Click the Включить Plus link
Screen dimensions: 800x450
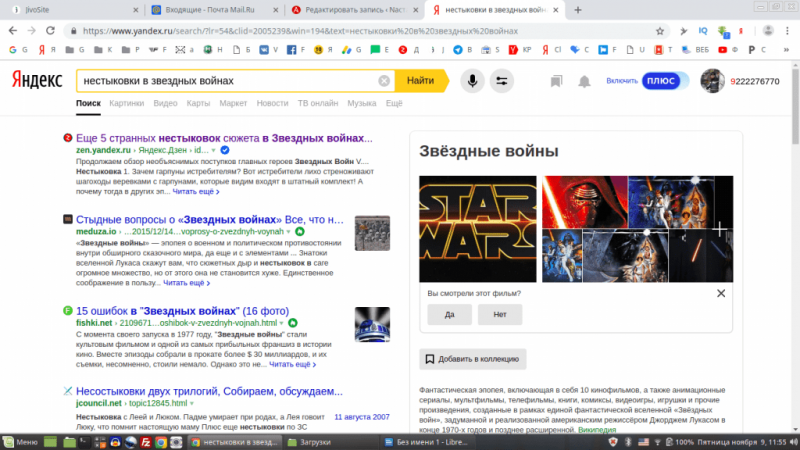pos(622,81)
